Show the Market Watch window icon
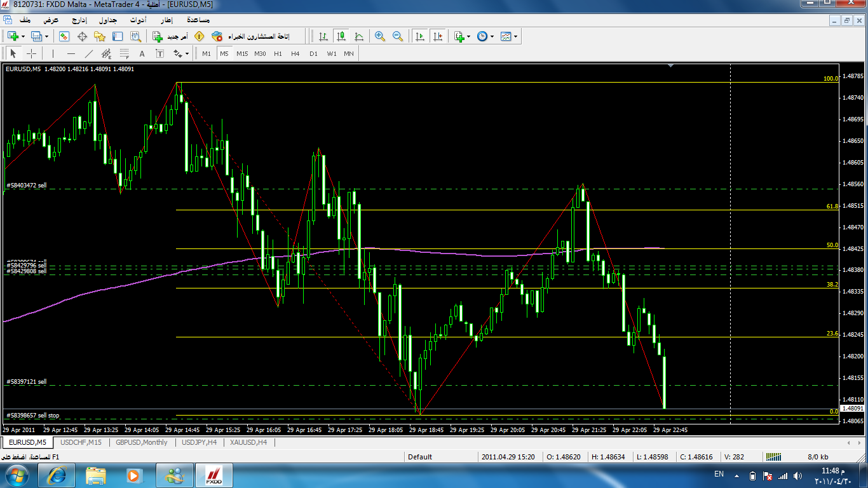Screen dimensions: 868x488 click(x=64, y=37)
